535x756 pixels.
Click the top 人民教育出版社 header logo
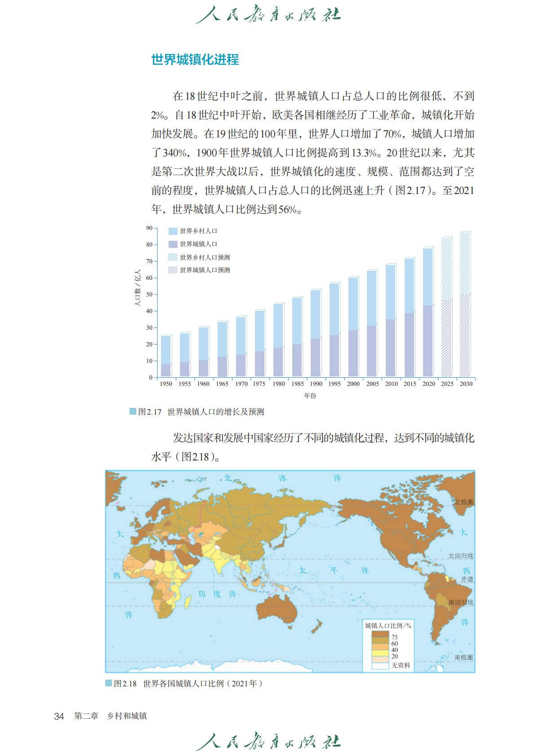tap(268, 14)
